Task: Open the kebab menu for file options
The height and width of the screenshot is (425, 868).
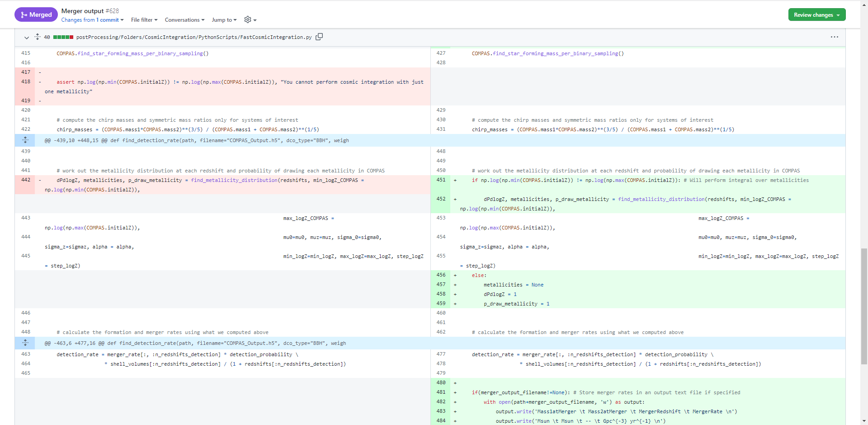Action: point(835,37)
